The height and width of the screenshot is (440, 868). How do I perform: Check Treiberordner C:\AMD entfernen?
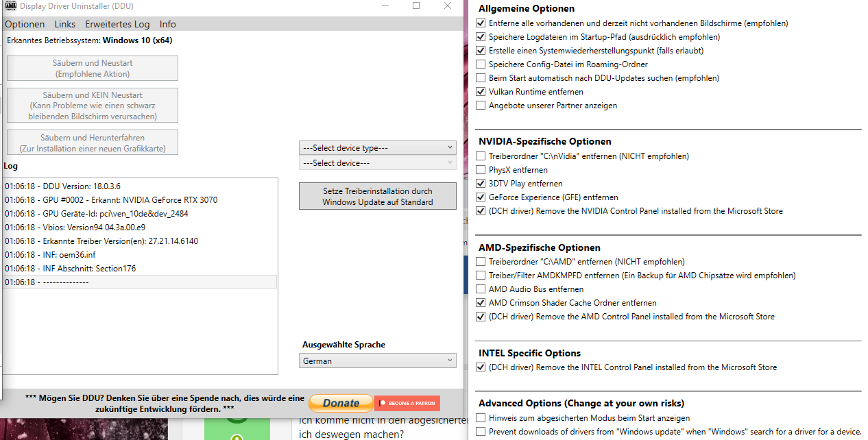pyautogui.click(x=481, y=262)
